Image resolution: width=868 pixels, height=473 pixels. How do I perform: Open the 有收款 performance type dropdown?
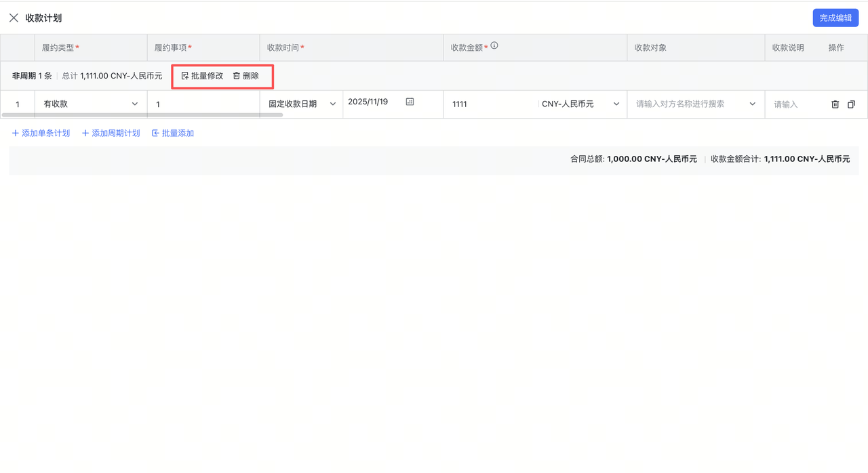pyautogui.click(x=134, y=104)
